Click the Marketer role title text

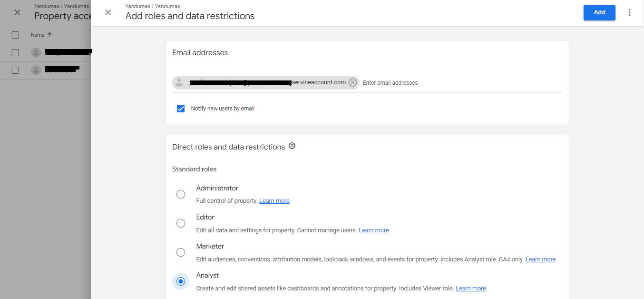pyautogui.click(x=210, y=246)
